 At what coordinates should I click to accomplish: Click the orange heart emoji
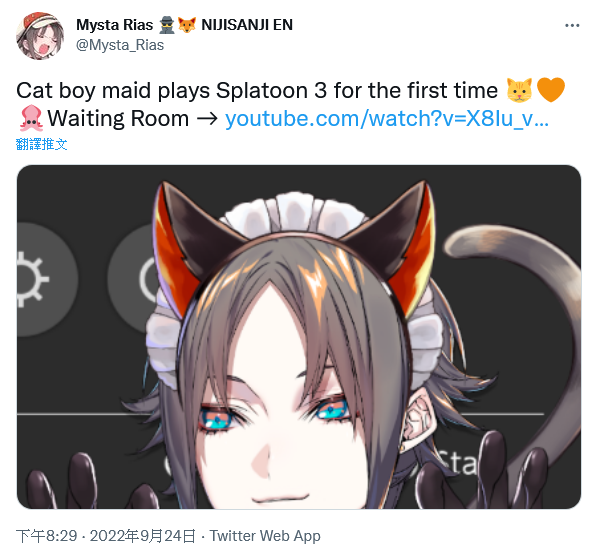[x=551, y=90]
